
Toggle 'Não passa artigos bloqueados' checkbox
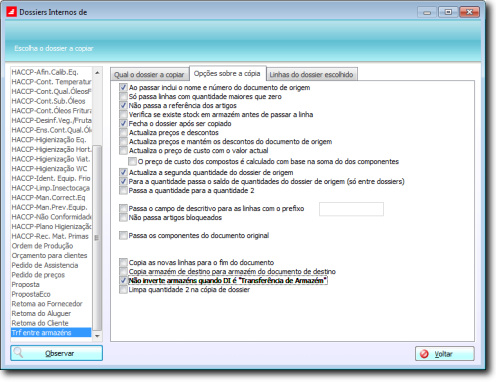(x=123, y=218)
